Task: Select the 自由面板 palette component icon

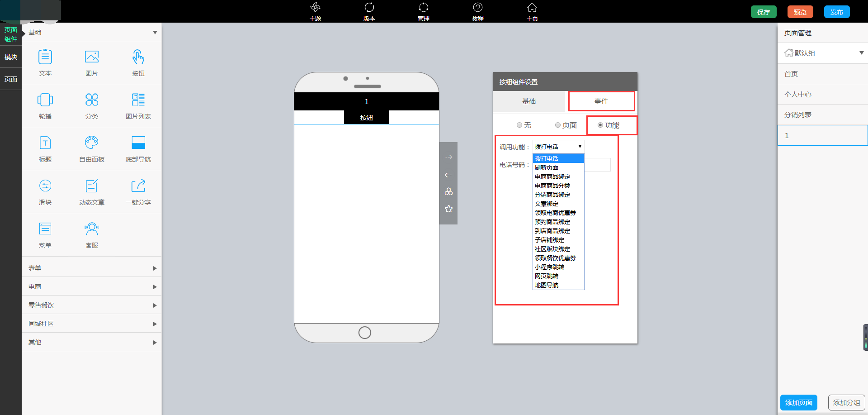Action: point(92,143)
